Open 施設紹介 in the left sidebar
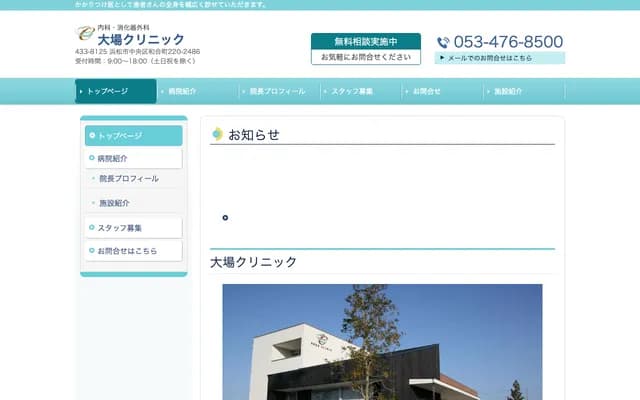 coord(114,203)
